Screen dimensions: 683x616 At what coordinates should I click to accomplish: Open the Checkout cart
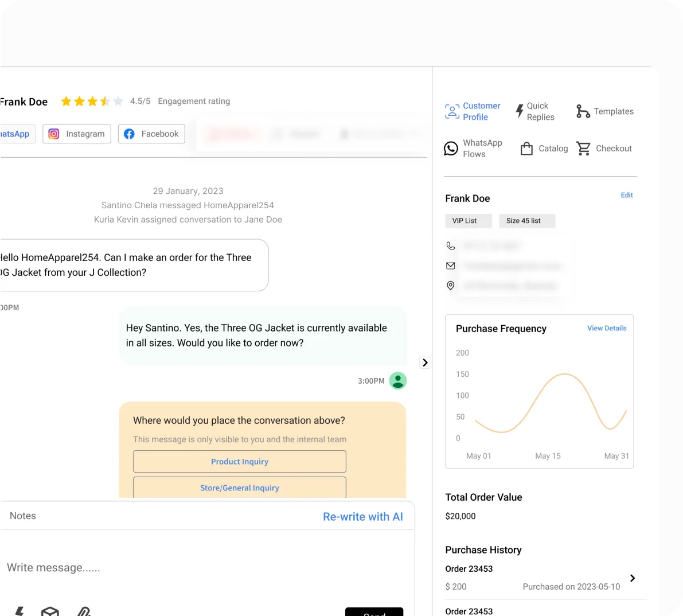(584, 149)
